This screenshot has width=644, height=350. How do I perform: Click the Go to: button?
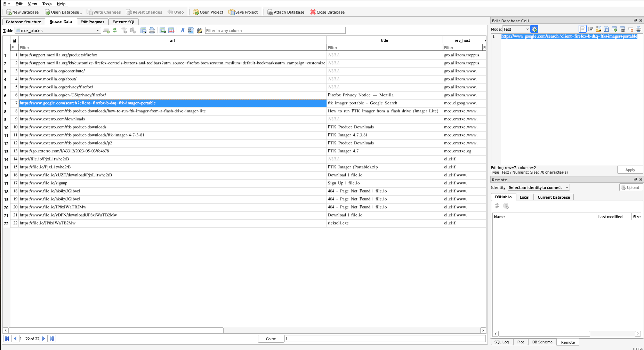coord(271,339)
